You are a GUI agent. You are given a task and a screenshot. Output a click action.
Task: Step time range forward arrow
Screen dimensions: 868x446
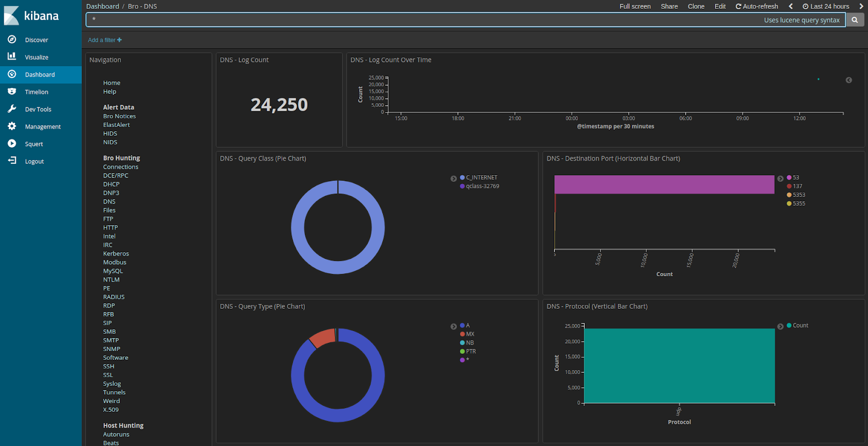tap(861, 7)
